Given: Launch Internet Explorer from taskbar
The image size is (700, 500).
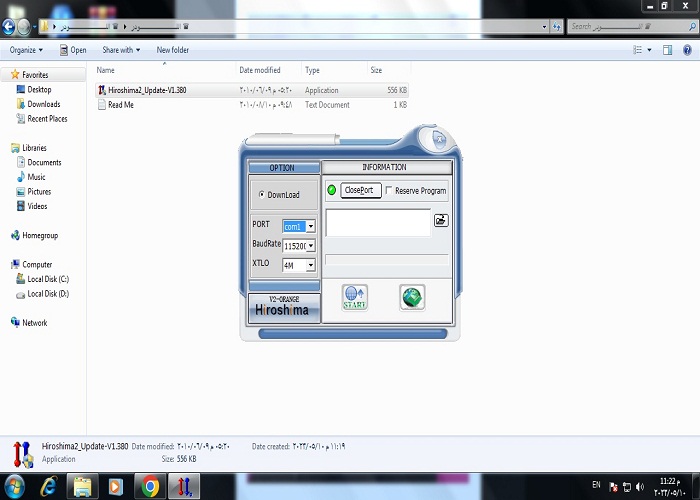Looking at the screenshot, I should [48, 487].
